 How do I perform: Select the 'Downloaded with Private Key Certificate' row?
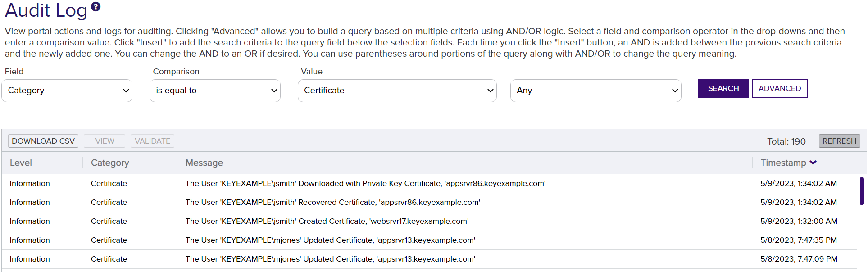tap(365, 183)
